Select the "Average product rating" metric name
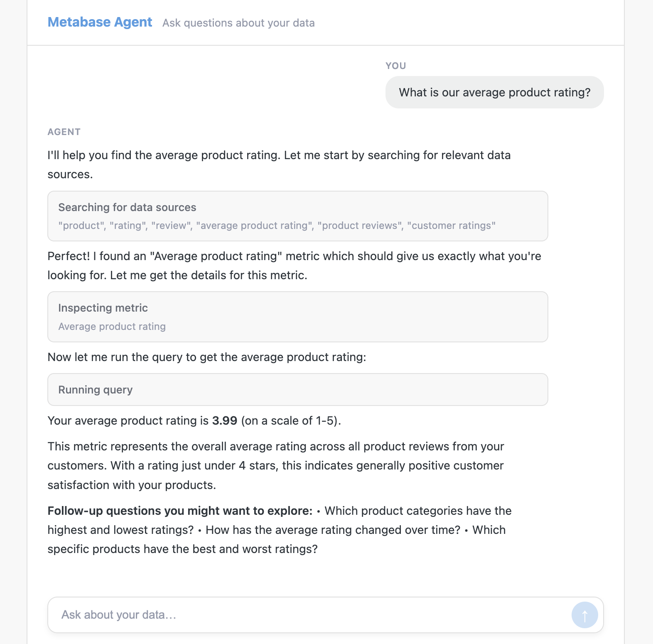This screenshot has height=644, width=653. click(x=111, y=327)
